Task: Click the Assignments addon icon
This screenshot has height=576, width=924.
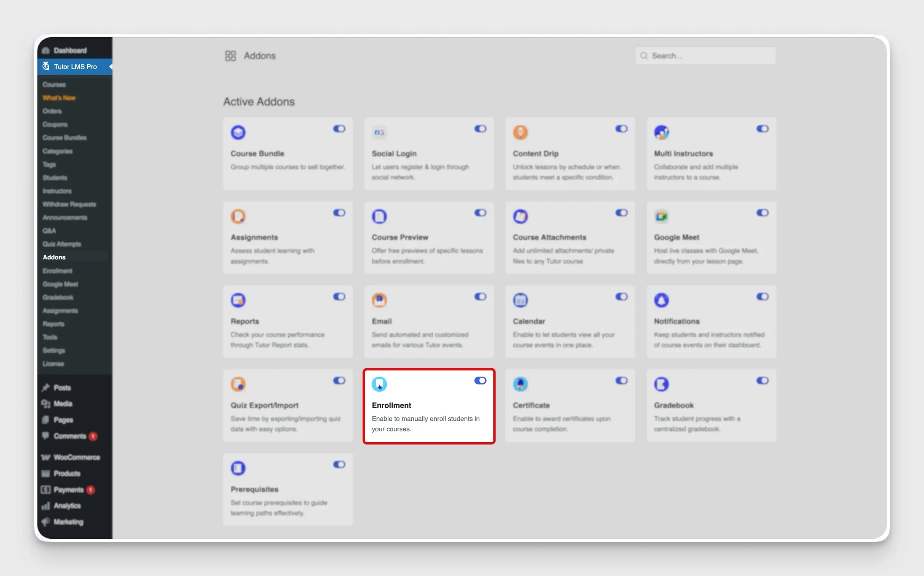Action: click(238, 216)
